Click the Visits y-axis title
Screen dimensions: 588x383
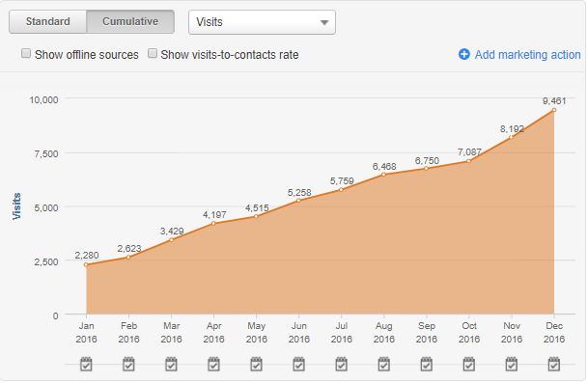click(x=16, y=206)
